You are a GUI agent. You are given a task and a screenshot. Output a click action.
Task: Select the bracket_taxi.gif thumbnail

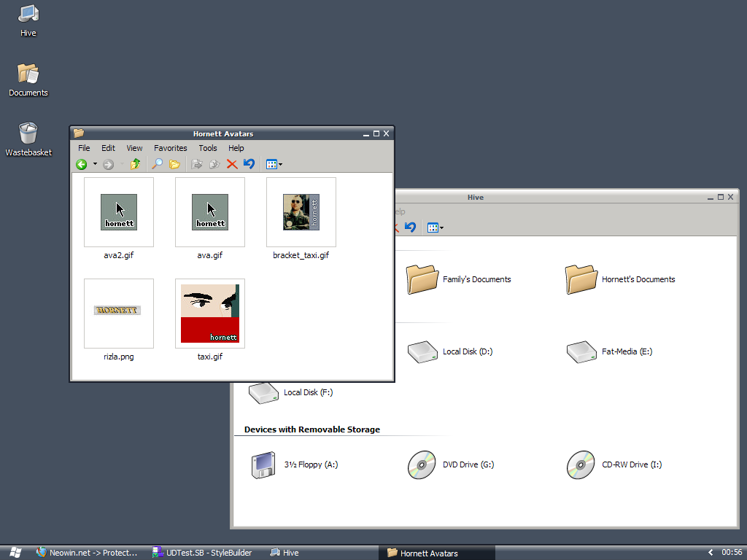[x=301, y=212]
